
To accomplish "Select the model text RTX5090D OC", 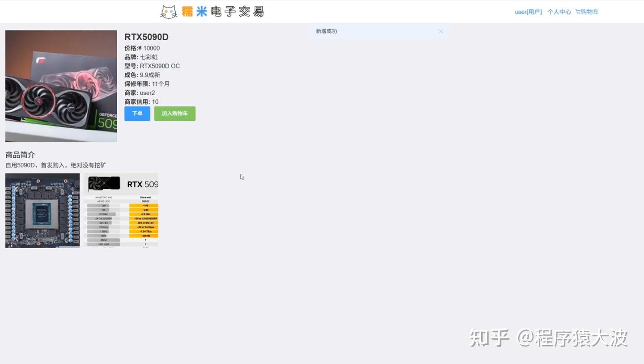I will coord(160,66).
